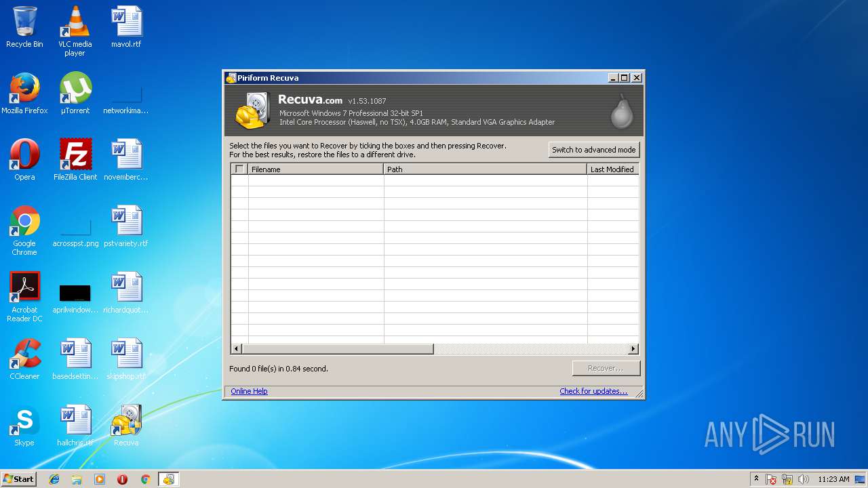Click Check for updates... link
The height and width of the screenshot is (488, 868).
593,391
